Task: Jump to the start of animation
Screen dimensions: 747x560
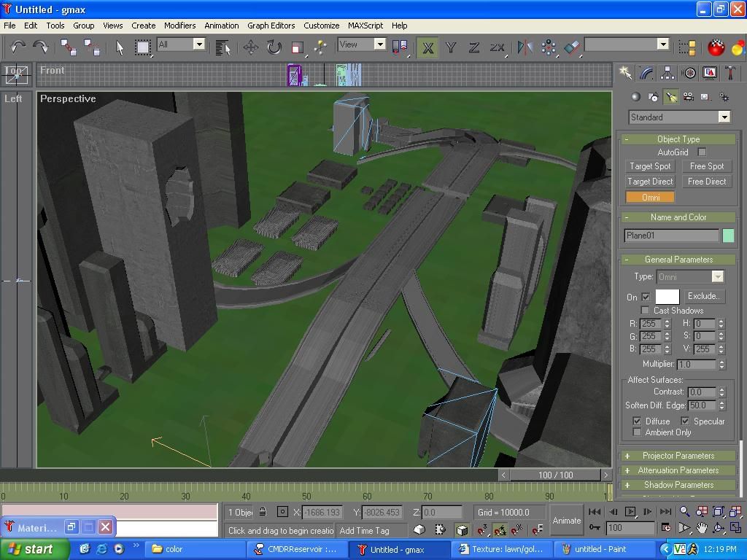Action: coord(595,511)
